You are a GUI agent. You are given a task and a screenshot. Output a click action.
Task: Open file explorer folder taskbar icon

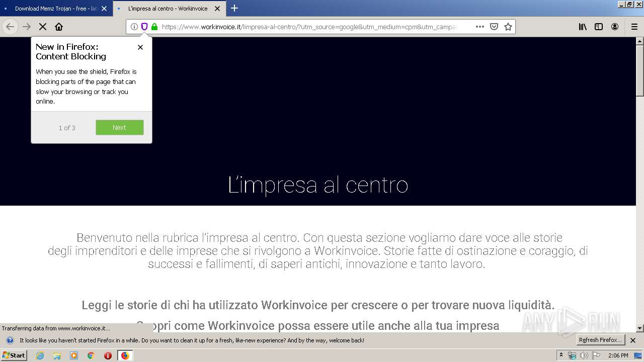pos(57,355)
